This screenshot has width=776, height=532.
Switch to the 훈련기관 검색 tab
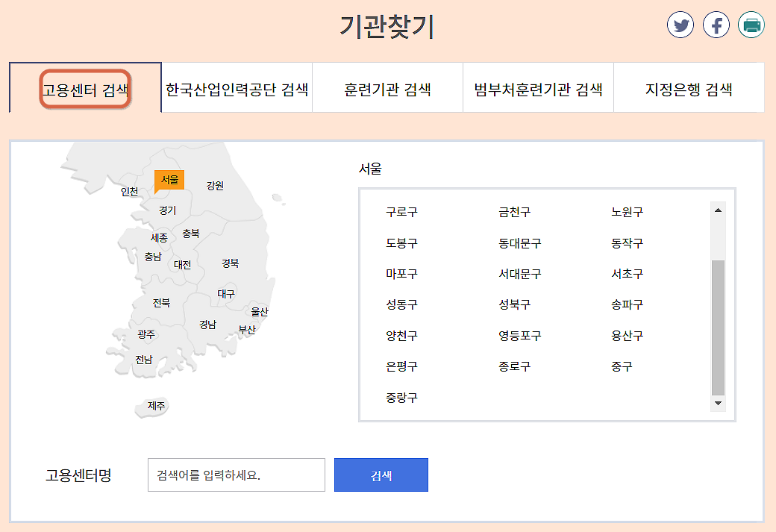[x=387, y=87]
